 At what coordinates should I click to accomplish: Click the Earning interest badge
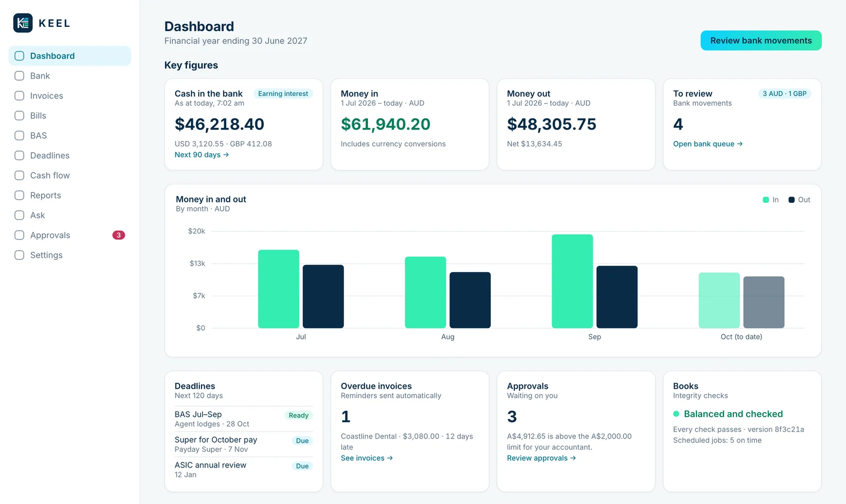click(283, 94)
